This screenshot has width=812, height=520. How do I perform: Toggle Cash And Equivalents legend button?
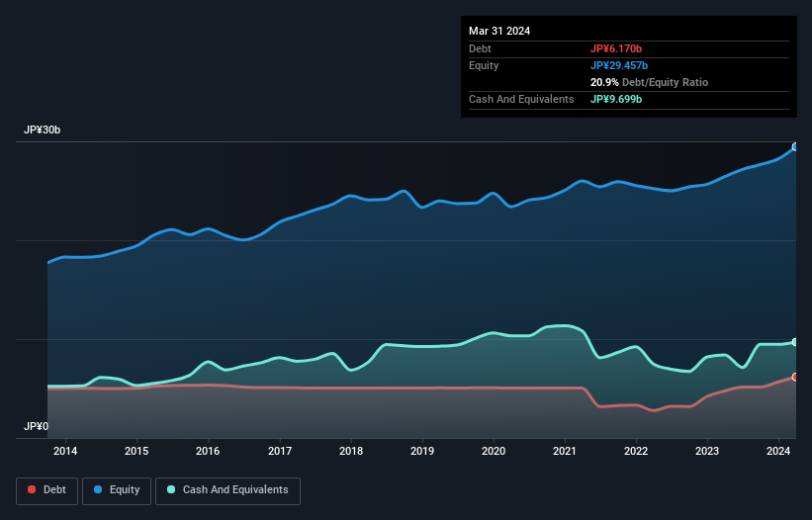pos(227,489)
